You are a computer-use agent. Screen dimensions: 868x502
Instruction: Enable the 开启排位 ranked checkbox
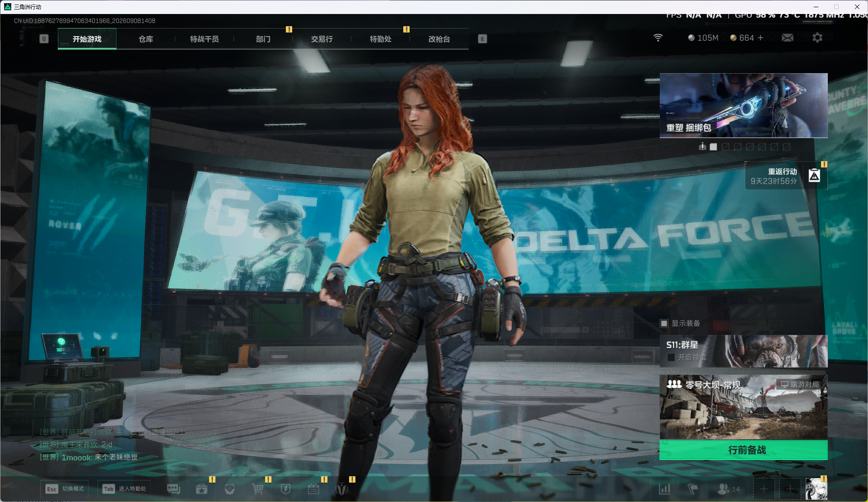point(671,358)
